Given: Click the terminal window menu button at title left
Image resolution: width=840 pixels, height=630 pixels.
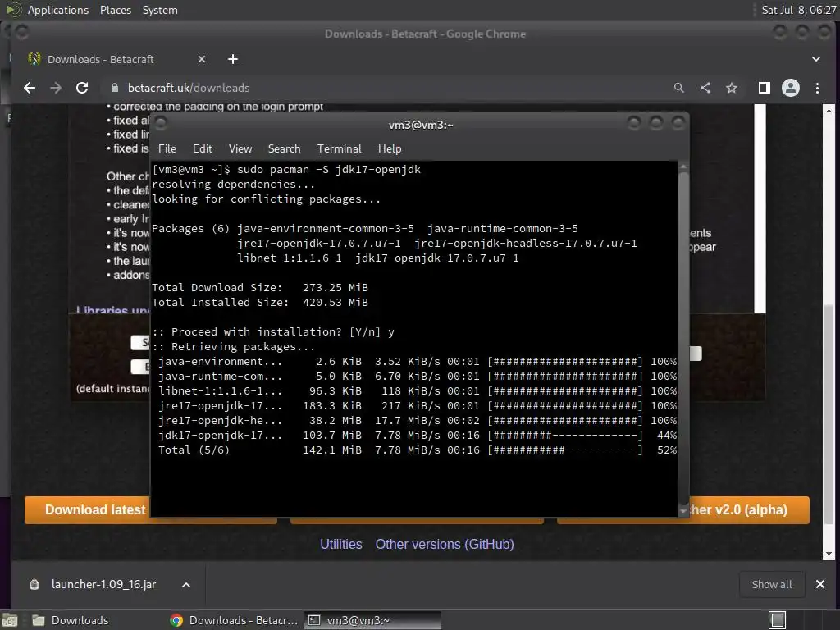Looking at the screenshot, I should click(161, 124).
